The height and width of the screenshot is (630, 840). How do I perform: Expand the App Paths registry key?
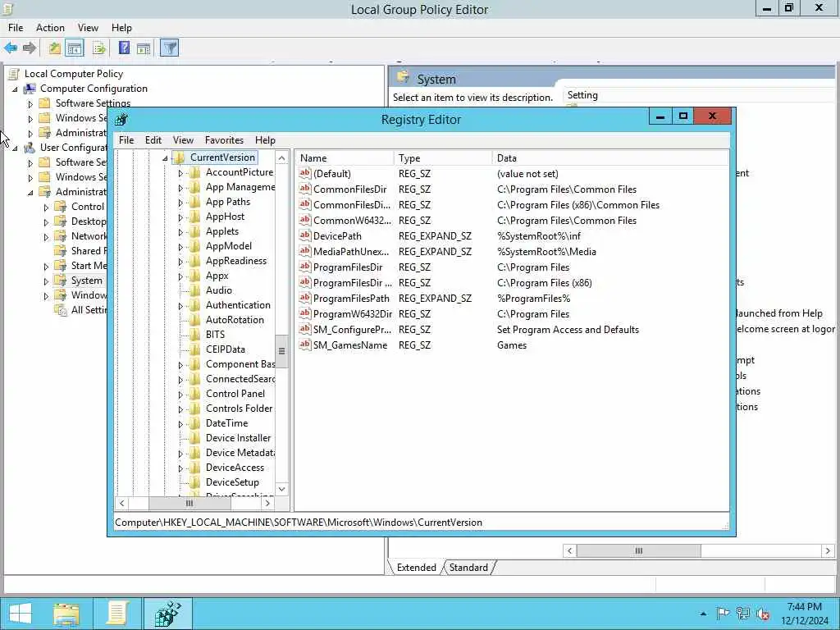point(180,203)
